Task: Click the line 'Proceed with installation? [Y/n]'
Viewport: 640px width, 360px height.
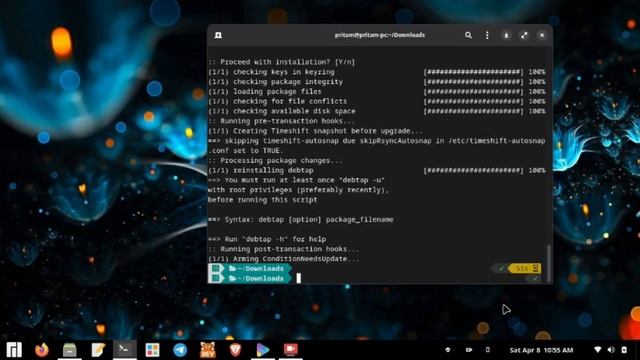Action: pyautogui.click(x=282, y=62)
